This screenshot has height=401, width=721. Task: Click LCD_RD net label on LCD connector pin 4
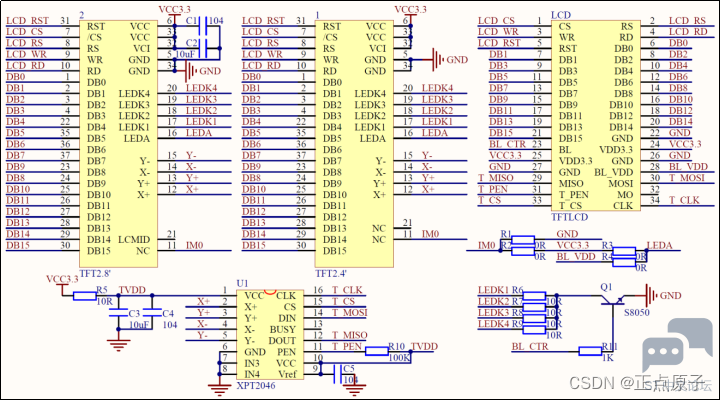[688, 32]
